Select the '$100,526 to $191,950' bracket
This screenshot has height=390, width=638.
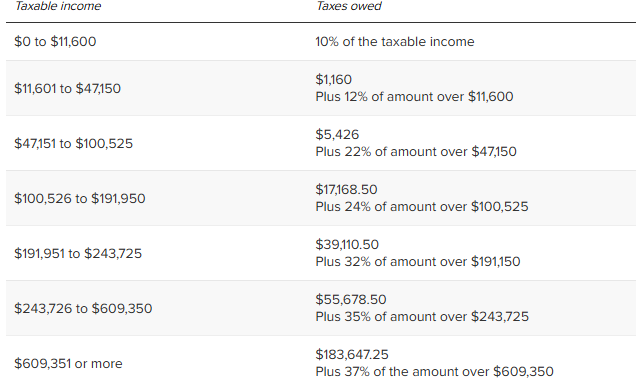tap(80, 198)
